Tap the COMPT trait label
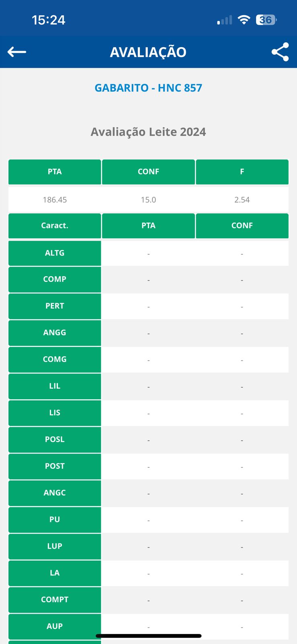Screen dimensions: 297x644 pyautogui.click(x=55, y=600)
